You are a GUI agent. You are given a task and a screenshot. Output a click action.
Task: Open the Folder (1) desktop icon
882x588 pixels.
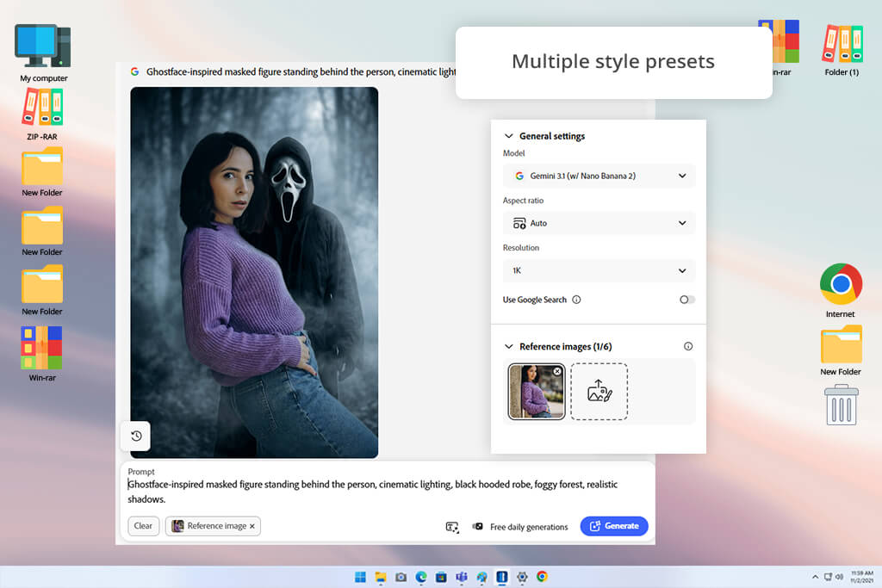[842, 49]
